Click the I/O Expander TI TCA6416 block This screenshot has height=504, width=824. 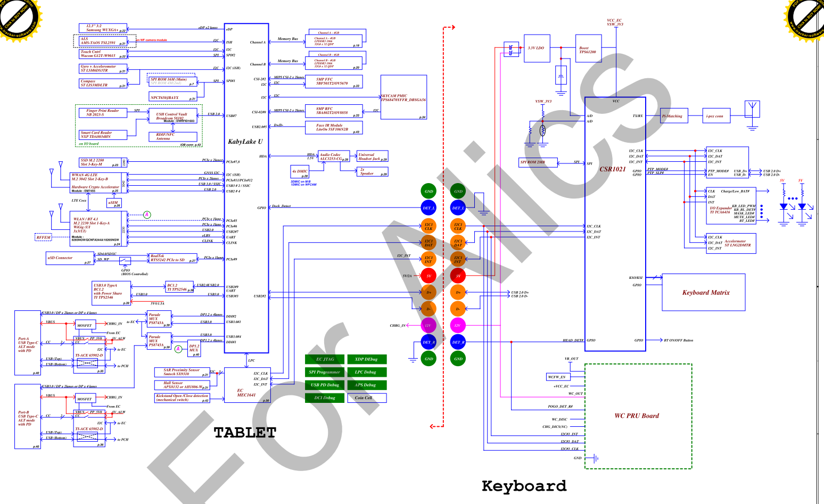click(x=731, y=206)
